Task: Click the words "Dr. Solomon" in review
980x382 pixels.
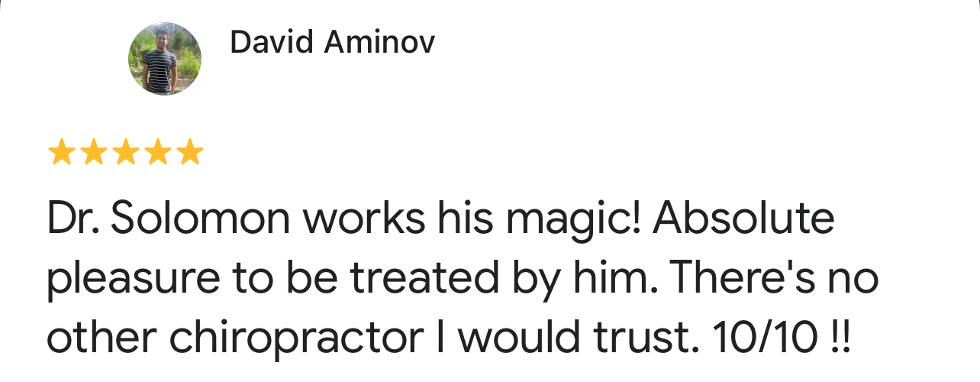Action: (169, 220)
